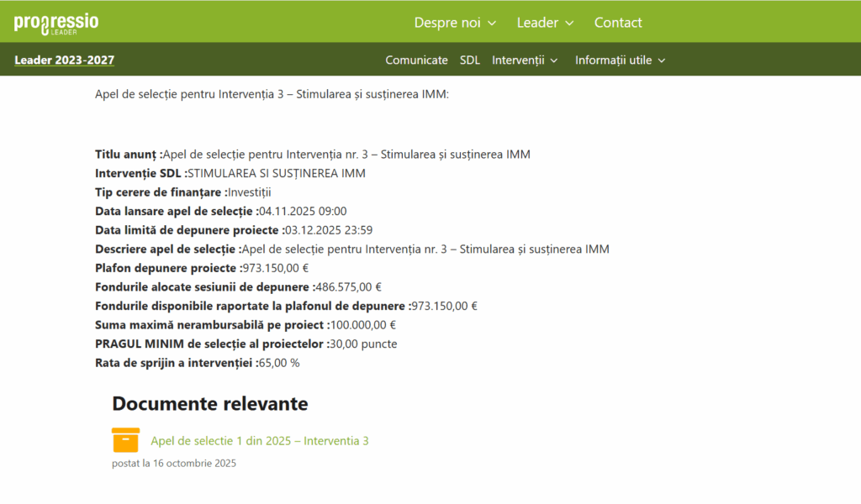Open Apel de selectie 1 din 2025 document

[259, 441]
